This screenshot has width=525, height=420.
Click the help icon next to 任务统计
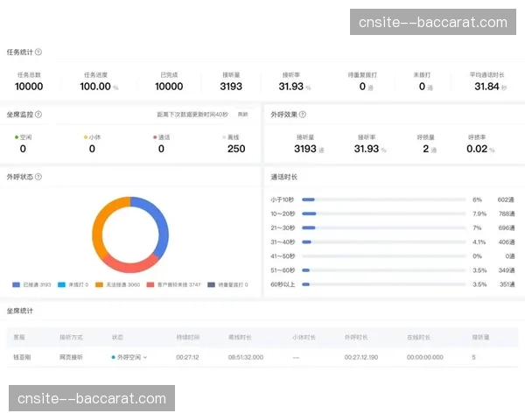pyautogui.click(x=38, y=52)
